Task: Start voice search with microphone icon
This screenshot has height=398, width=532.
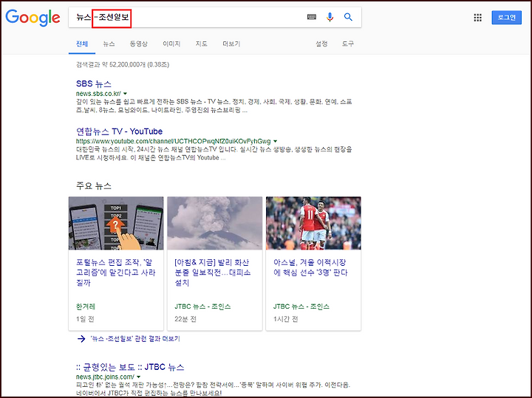Action: [330, 17]
